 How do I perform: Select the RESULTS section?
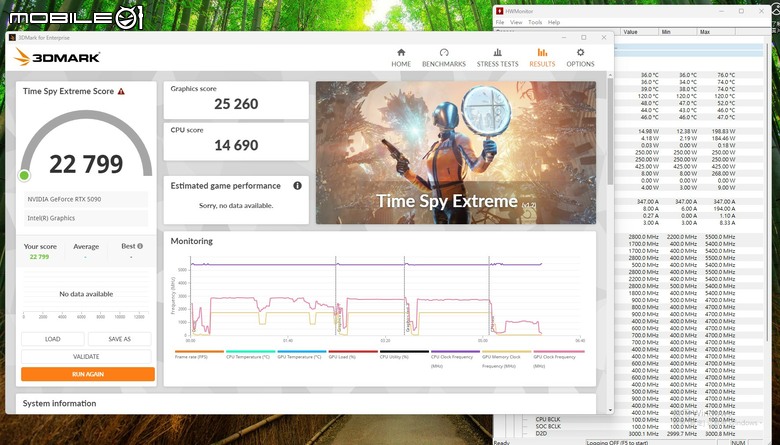coord(542,58)
